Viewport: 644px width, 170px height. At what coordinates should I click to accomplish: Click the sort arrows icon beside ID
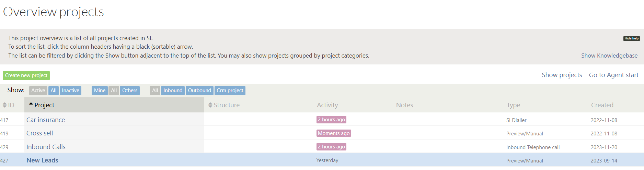click(x=4, y=105)
